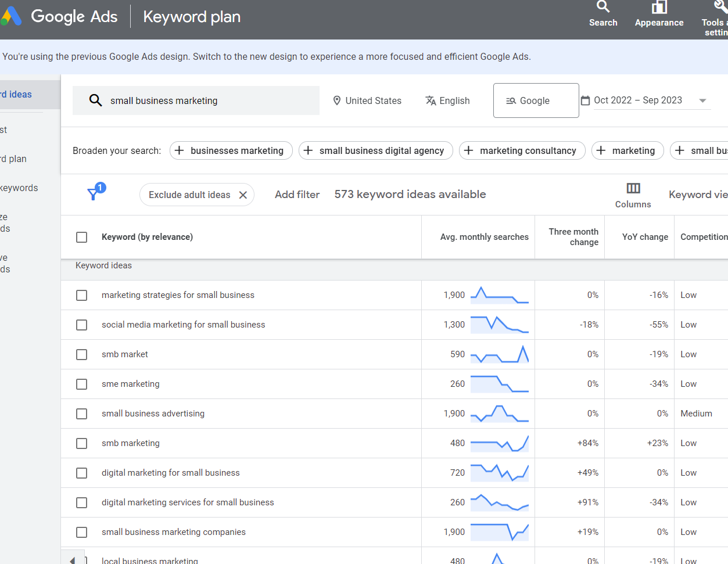Sort by Competition column
Viewport: 728px width, 564px height.
pos(704,237)
